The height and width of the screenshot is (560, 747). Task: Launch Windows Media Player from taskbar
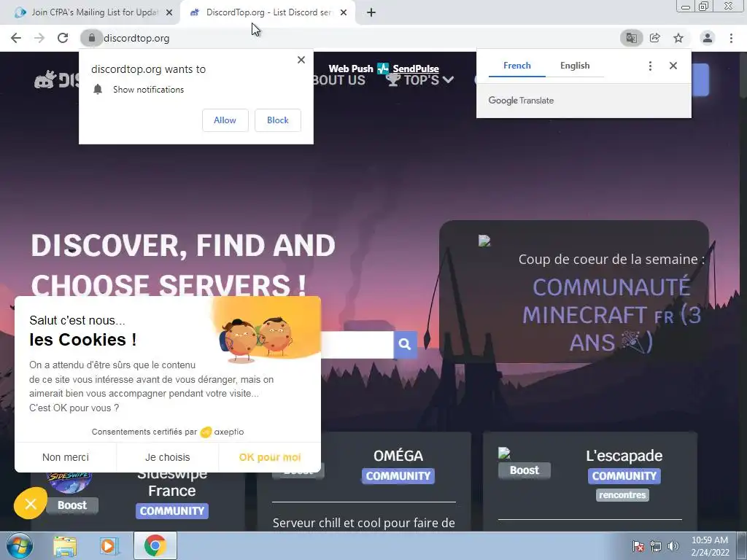click(x=109, y=546)
